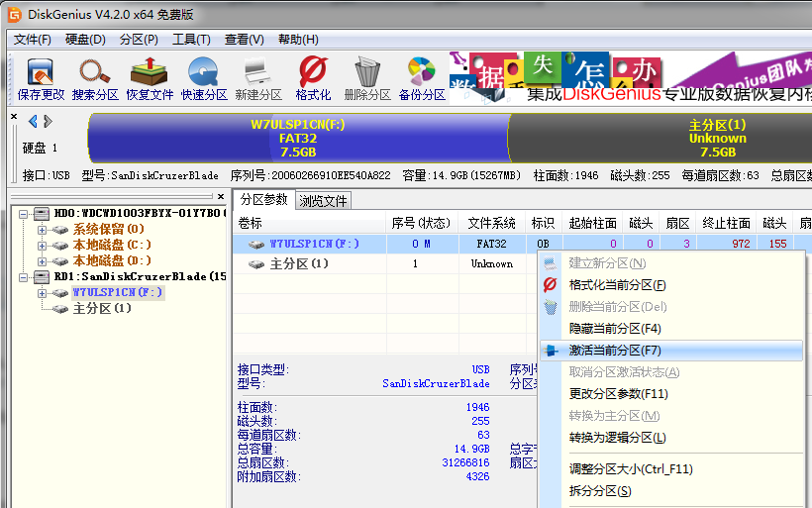Click the 搜索分区 search partition magnifier icon
Viewport: 812px width, 508px height.
tap(94, 72)
